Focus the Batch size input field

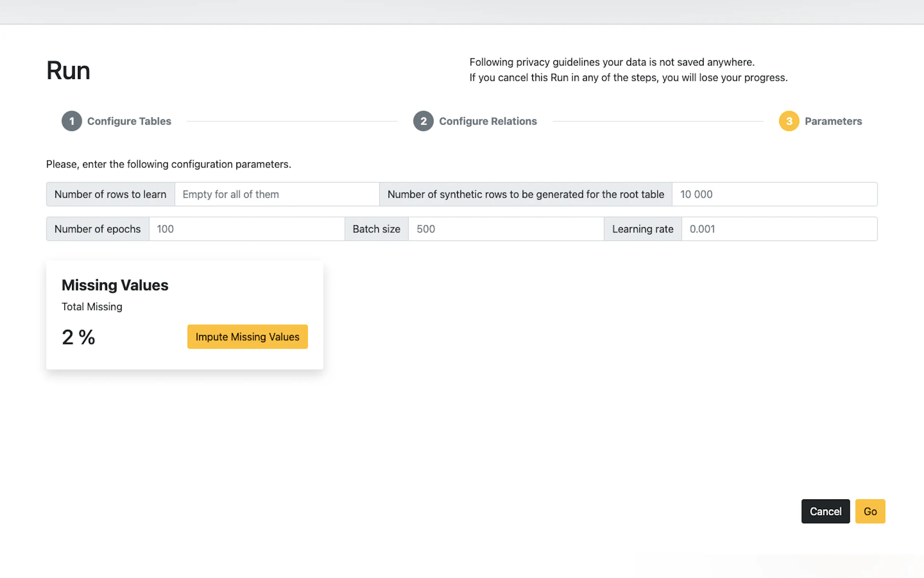click(x=506, y=229)
